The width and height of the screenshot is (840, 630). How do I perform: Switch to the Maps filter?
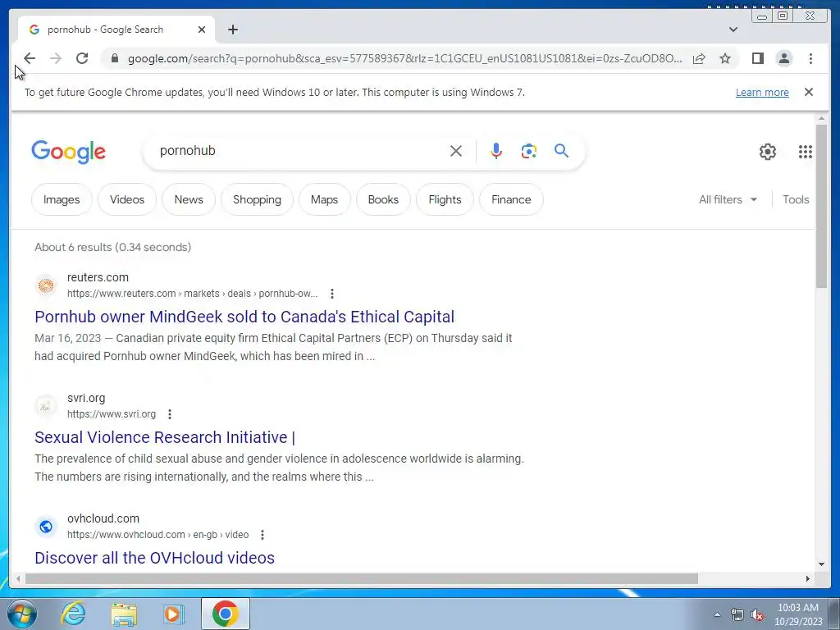tap(325, 199)
